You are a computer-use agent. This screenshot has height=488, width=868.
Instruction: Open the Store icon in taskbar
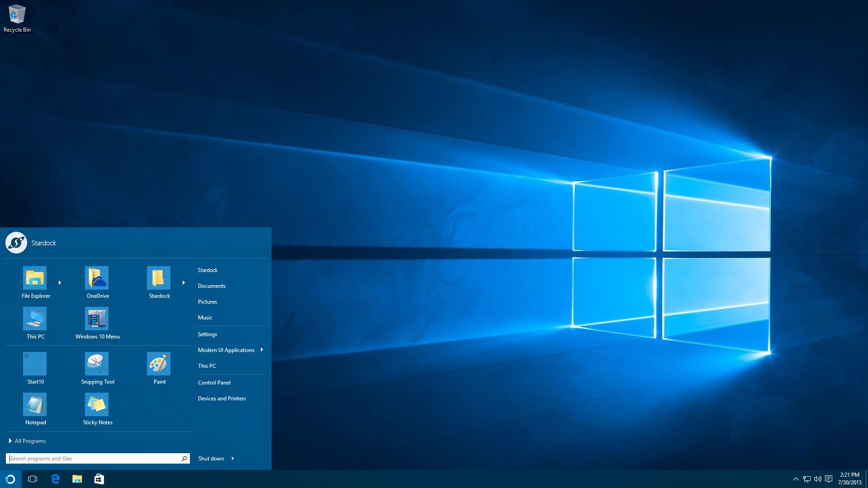point(99,479)
